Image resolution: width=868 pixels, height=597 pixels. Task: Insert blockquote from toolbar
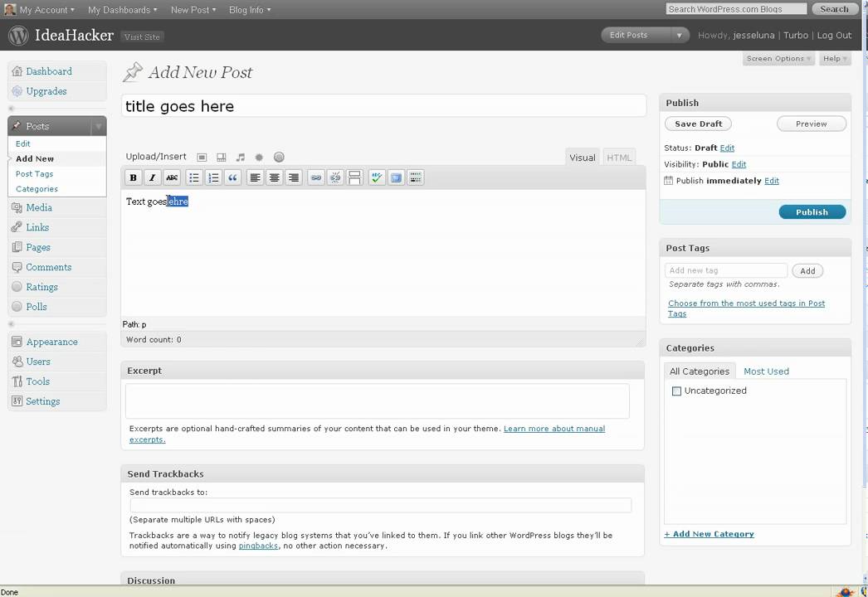click(232, 177)
